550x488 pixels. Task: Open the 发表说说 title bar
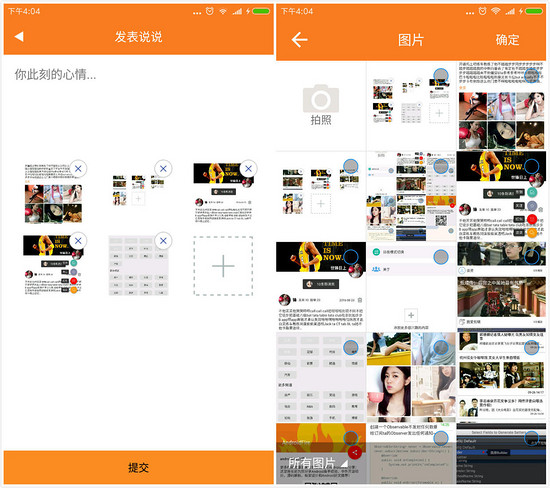pyautogui.click(x=139, y=36)
